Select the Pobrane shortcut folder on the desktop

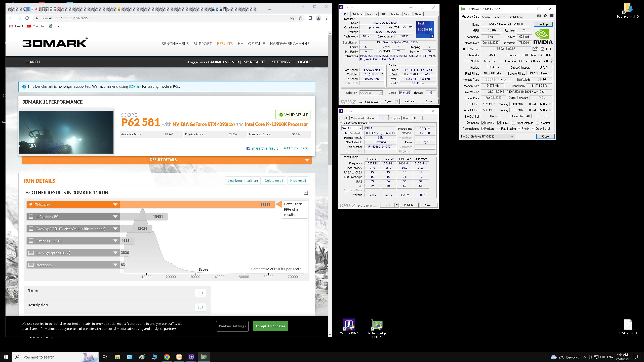click(628, 11)
